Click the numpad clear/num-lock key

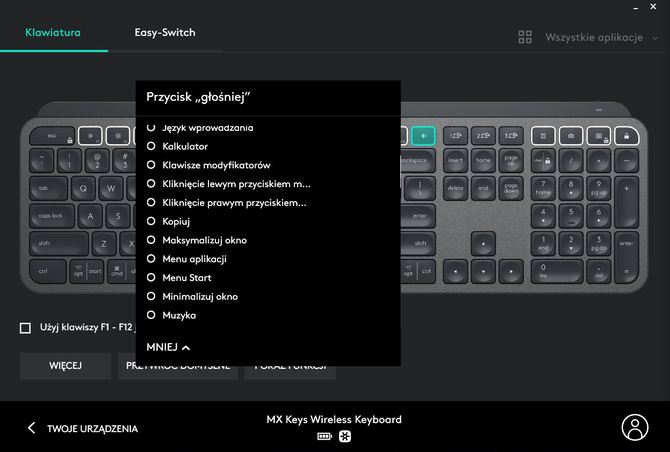click(543, 161)
